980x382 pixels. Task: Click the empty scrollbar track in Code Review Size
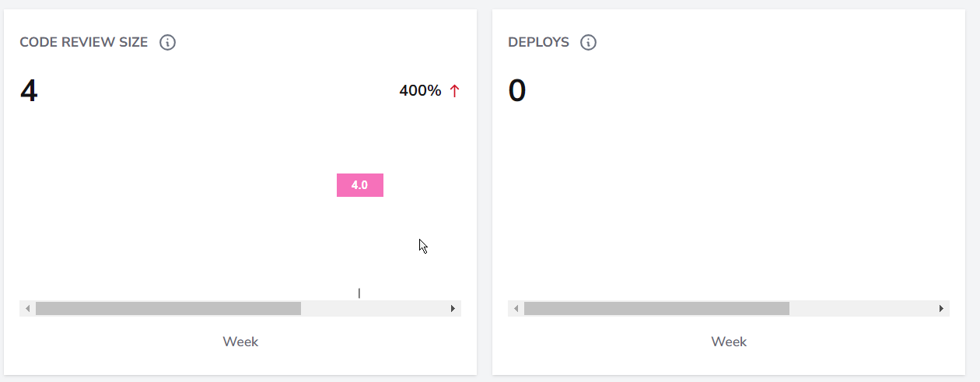(373, 309)
